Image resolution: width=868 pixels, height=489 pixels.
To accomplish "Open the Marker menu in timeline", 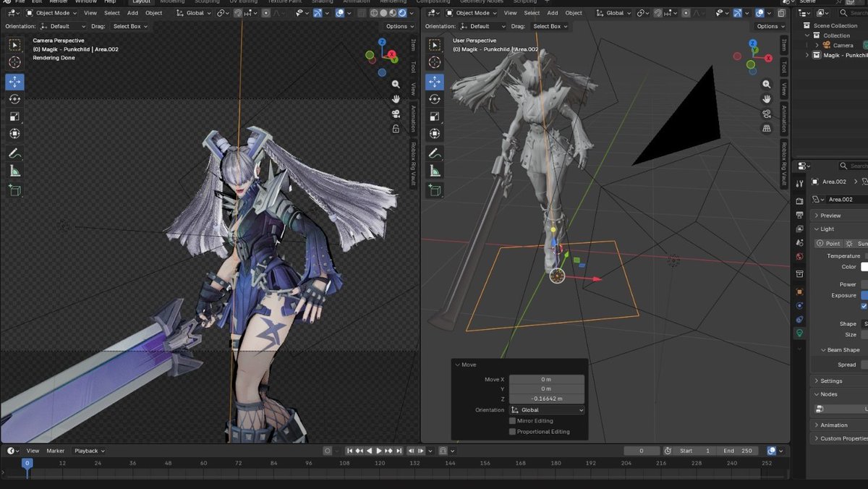I will coord(56,451).
